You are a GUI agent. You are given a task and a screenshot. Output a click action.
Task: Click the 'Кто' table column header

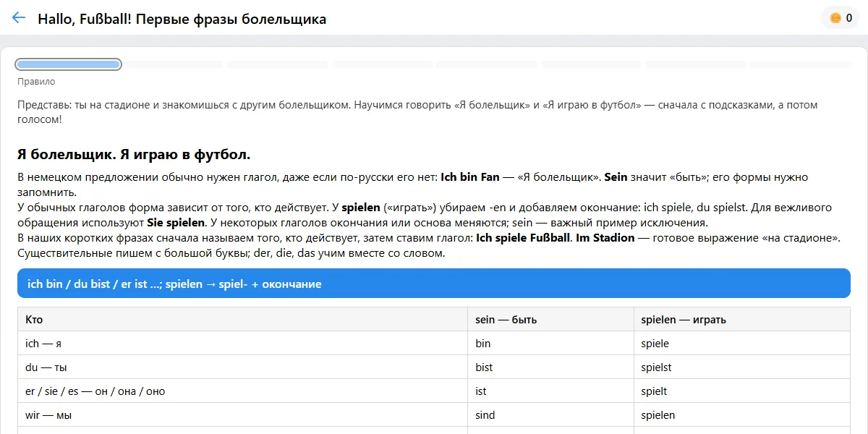[242, 319]
